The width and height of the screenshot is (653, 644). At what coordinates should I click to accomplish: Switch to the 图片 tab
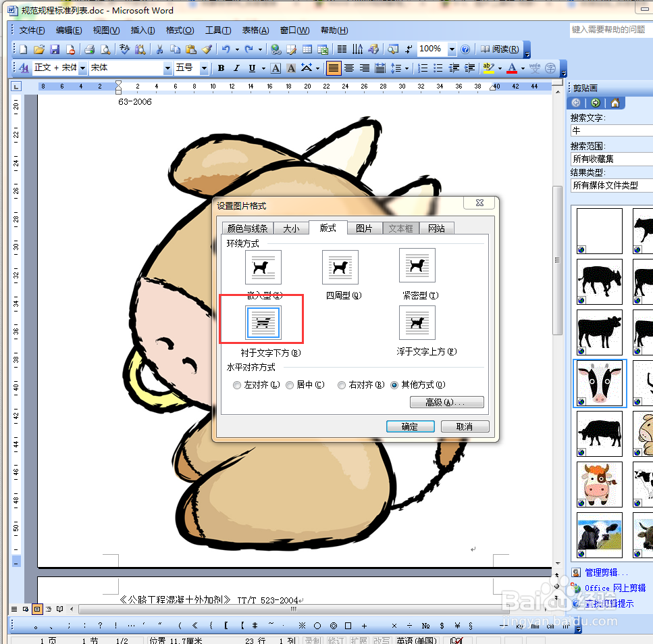(x=364, y=228)
